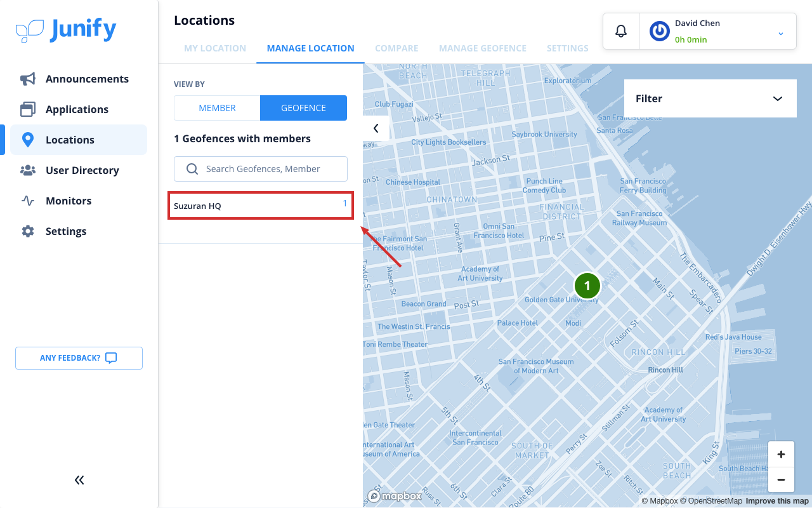Collapse the geofence list panel arrow
Viewport: 812px width, 508px height.
click(376, 128)
